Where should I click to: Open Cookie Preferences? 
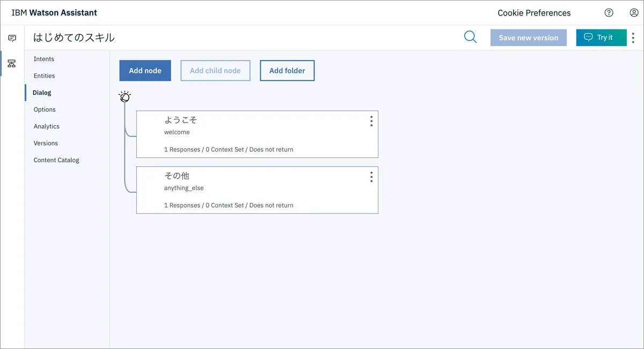click(x=534, y=13)
